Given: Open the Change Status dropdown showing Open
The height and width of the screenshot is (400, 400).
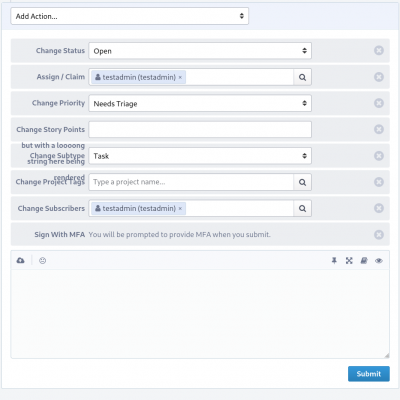Looking at the screenshot, I should pyautogui.click(x=200, y=51).
